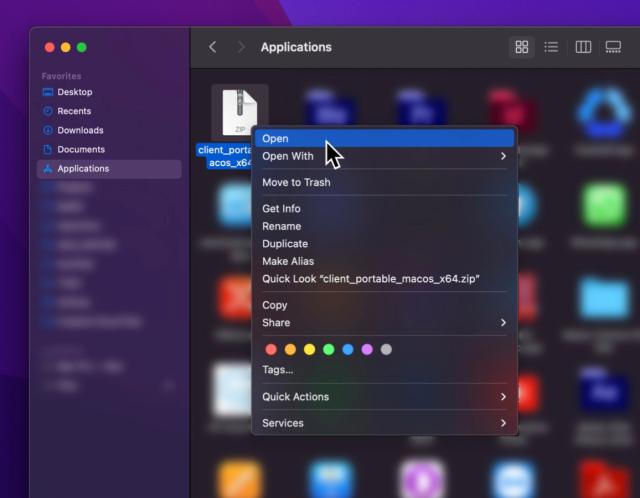Go back using the toolbar arrow
Viewport: 640px width, 498px height.
click(212, 47)
